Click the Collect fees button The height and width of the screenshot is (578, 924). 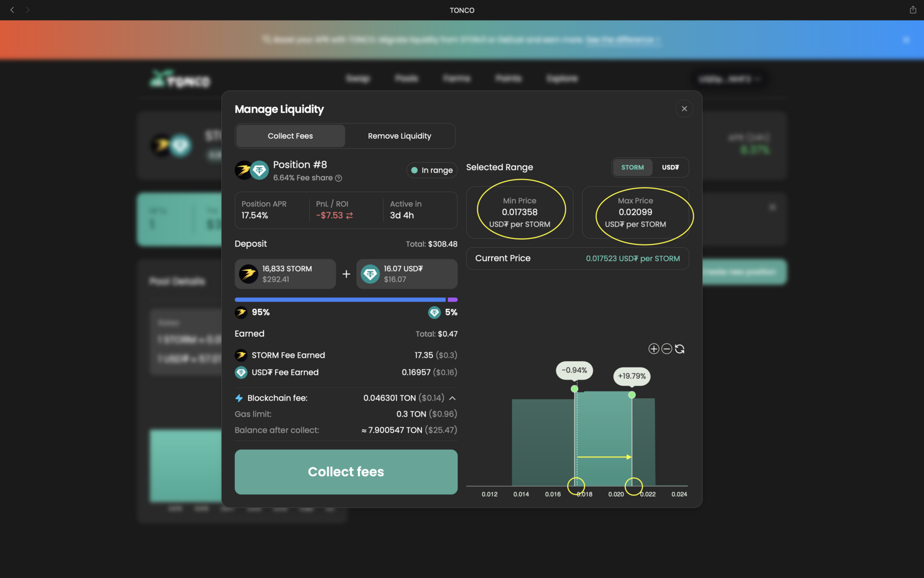[x=346, y=472]
